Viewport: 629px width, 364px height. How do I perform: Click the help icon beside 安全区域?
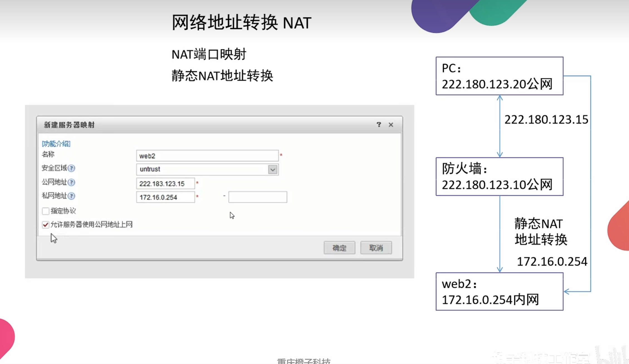[x=71, y=168]
